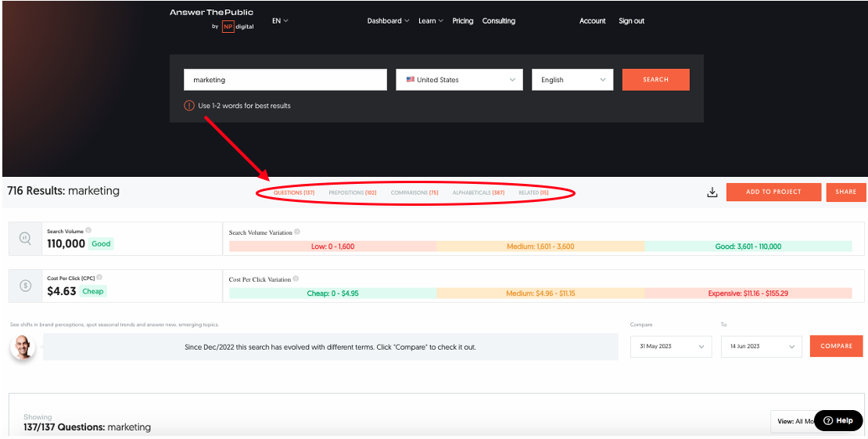The height and width of the screenshot is (439, 868).
Task: Click the info icon beside Cost Per Click Variation
Action: pos(296,279)
